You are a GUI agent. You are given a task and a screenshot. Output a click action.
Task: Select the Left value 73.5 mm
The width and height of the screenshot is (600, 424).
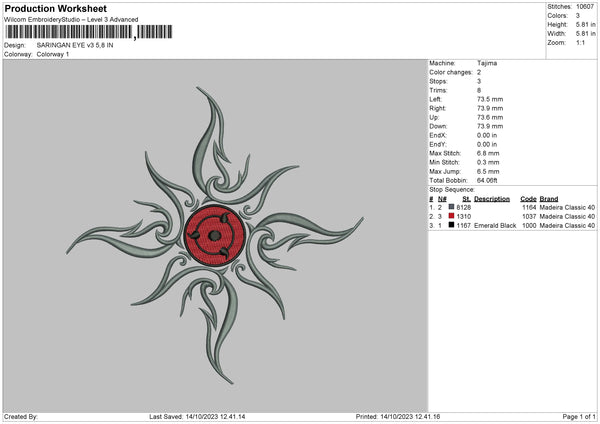tap(490, 99)
